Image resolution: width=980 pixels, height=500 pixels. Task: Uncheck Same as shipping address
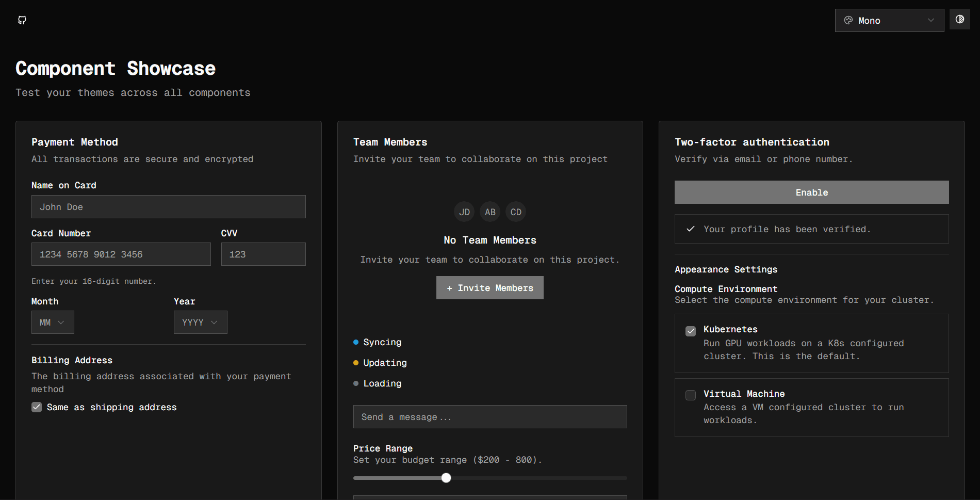37,407
